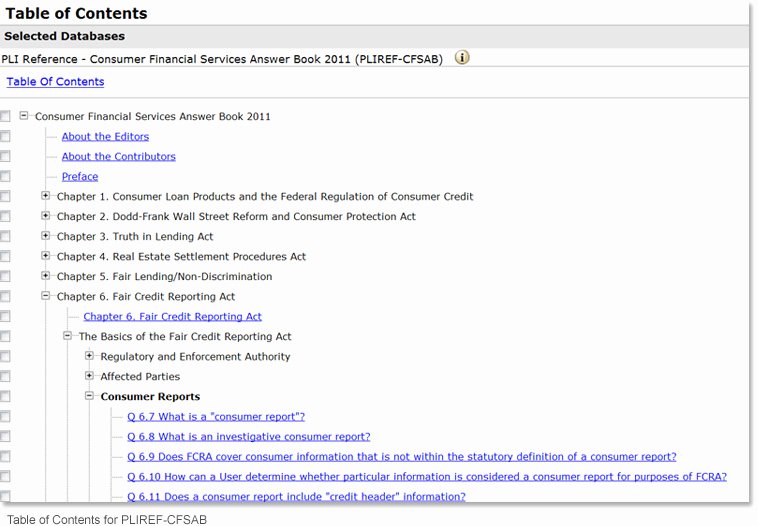Click the Affected Parties tree label
758x526 pixels.
click(140, 377)
